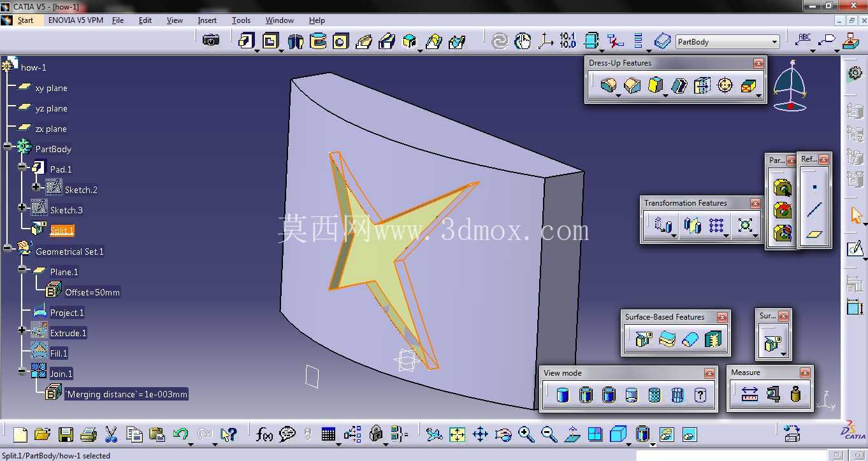Click the Fit All In icon
Image resolution: width=868 pixels, height=461 pixels.
[457, 435]
